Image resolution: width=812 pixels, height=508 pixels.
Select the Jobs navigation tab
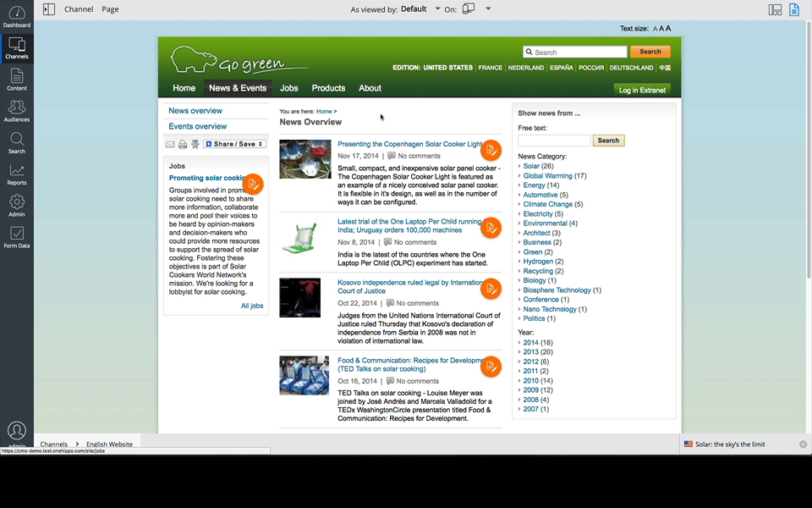point(289,88)
